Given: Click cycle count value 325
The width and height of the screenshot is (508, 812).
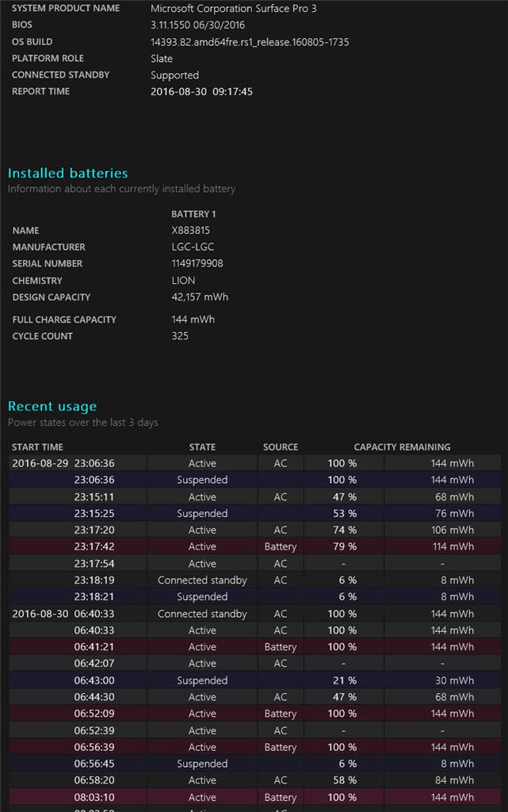Looking at the screenshot, I should coord(180,336).
